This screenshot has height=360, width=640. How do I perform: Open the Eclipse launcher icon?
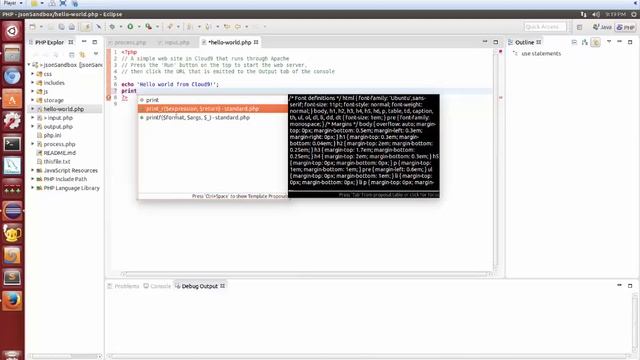(x=12, y=211)
